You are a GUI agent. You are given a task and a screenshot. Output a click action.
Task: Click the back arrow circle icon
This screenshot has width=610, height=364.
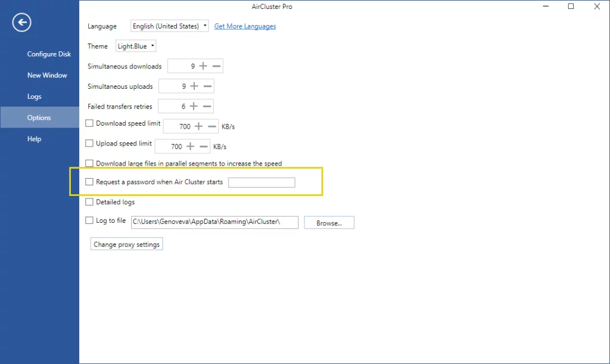coord(22,23)
